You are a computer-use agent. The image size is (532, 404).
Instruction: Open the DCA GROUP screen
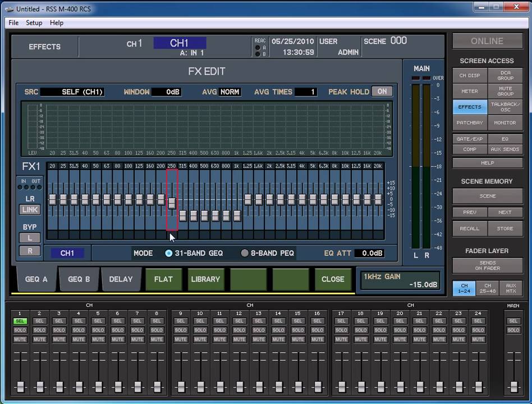[x=505, y=75]
